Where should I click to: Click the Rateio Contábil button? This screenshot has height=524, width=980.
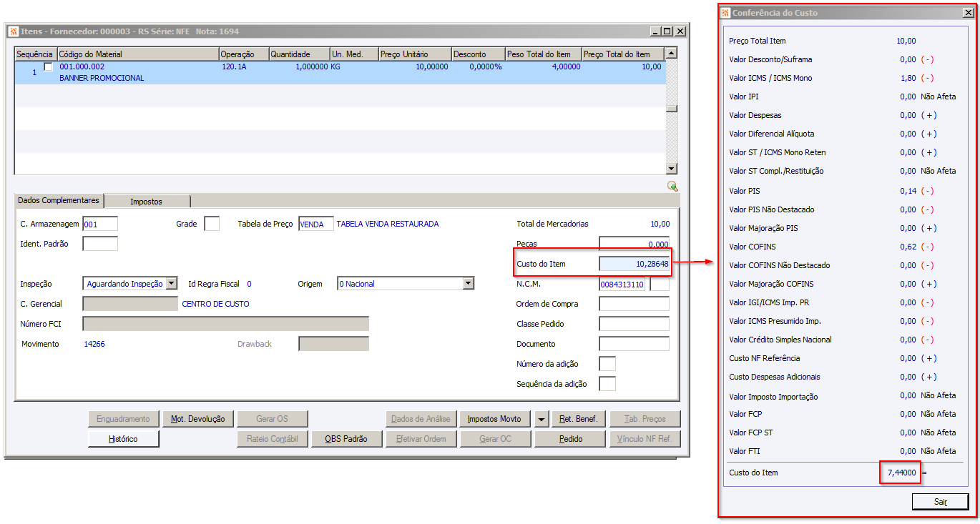click(x=273, y=439)
